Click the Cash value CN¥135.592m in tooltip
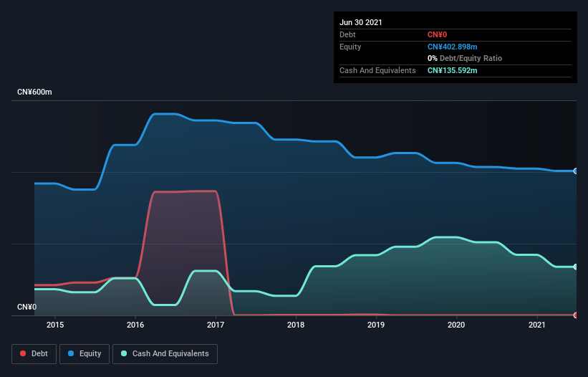 pyautogui.click(x=452, y=70)
